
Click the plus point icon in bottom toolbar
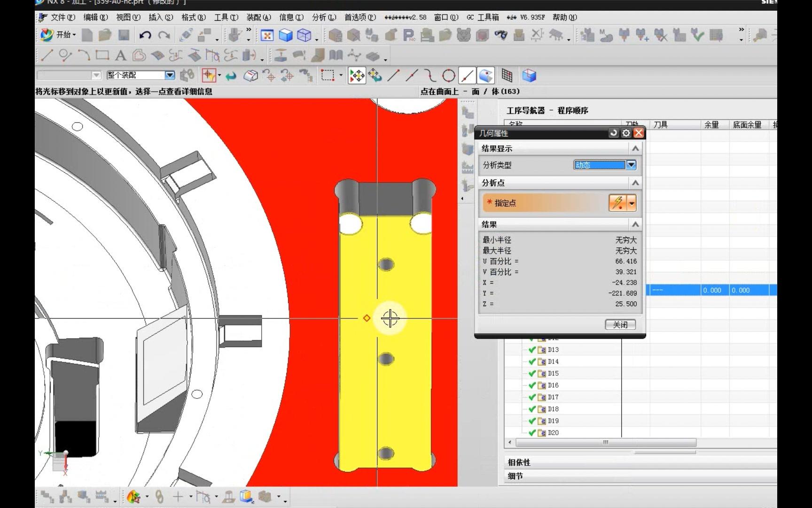(x=178, y=497)
